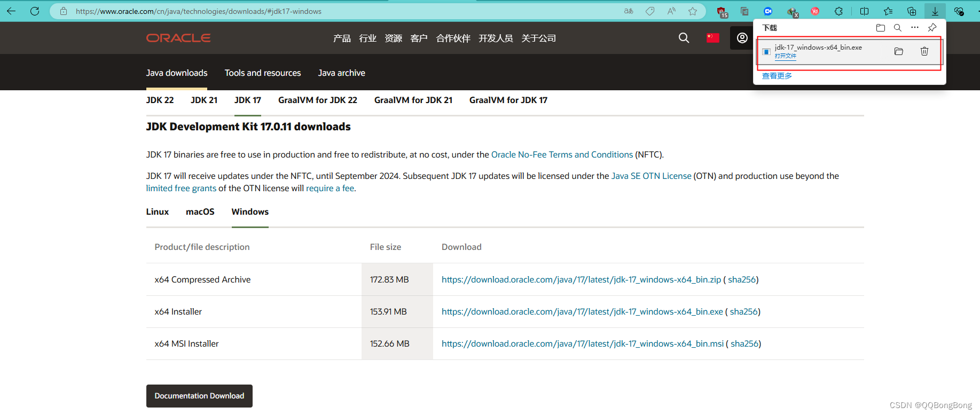The width and height of the screenshot is (980, 415).
Task: Switch to the Linux OS tab
Action: pos(158,212)
